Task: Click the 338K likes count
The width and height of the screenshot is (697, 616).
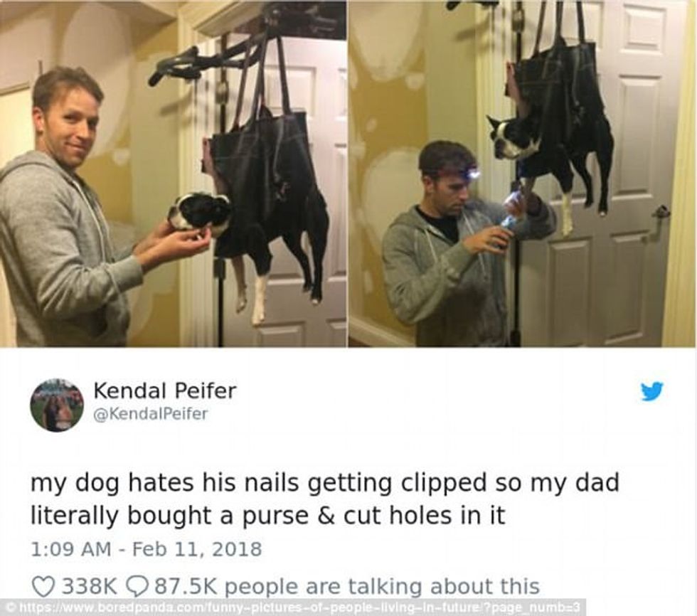Action: [88, 586]
